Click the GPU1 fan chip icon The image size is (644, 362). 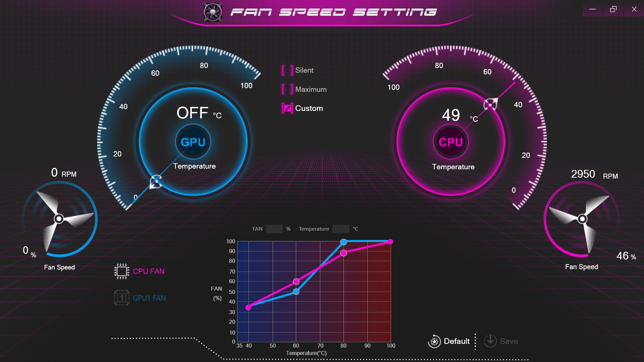[121, 298]
